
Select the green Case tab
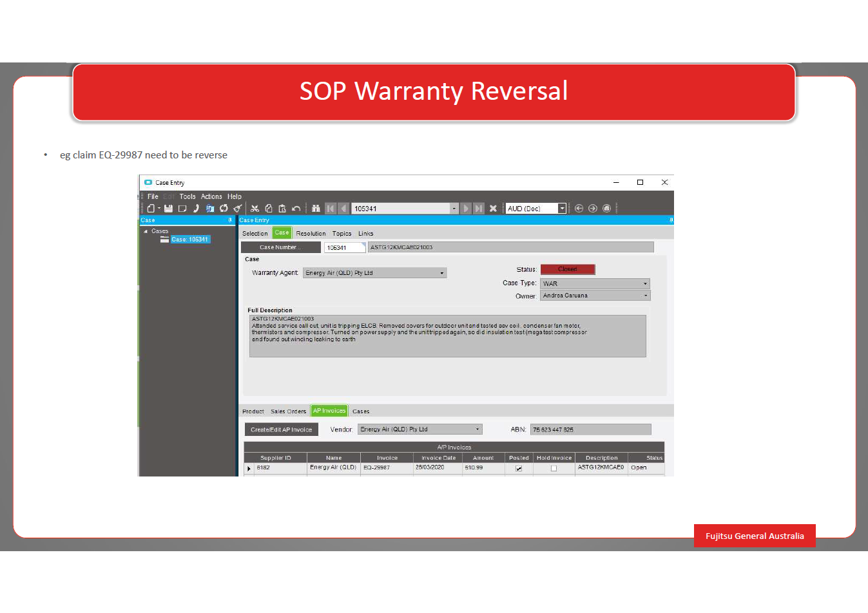[x=282, y=233]
